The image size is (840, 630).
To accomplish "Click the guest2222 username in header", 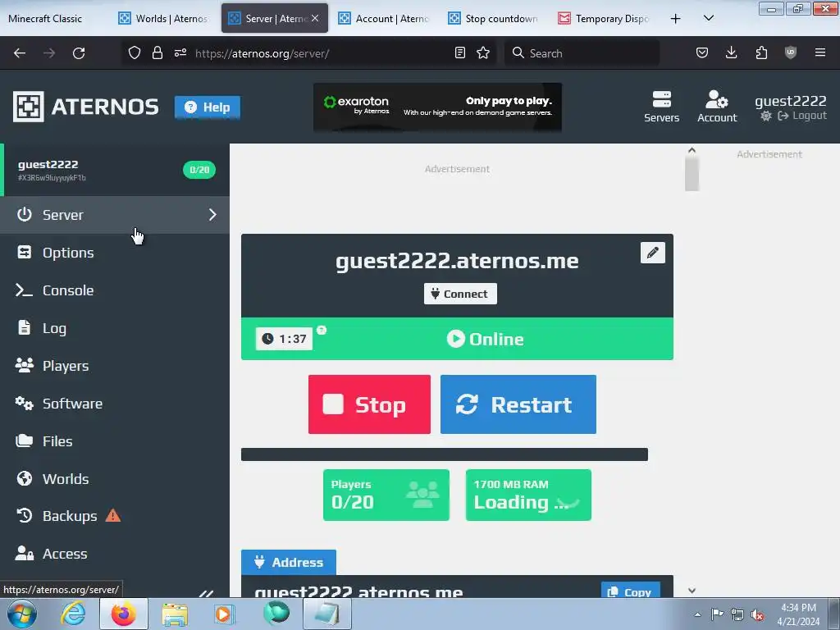I will coord(790,101).
